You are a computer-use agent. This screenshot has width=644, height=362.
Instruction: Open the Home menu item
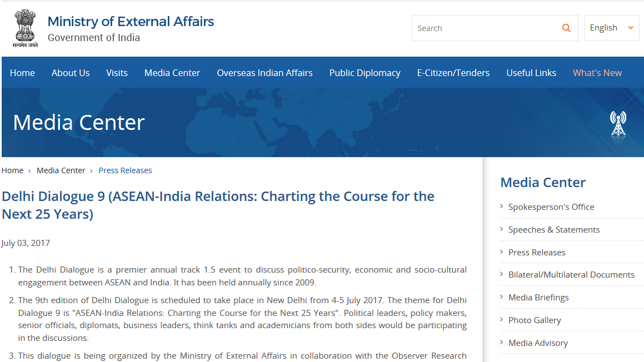[22, 73]
